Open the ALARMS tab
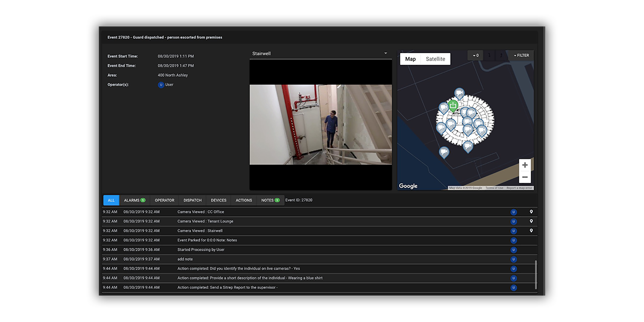Viewport: 644px width, 322px height. [135, 200]
